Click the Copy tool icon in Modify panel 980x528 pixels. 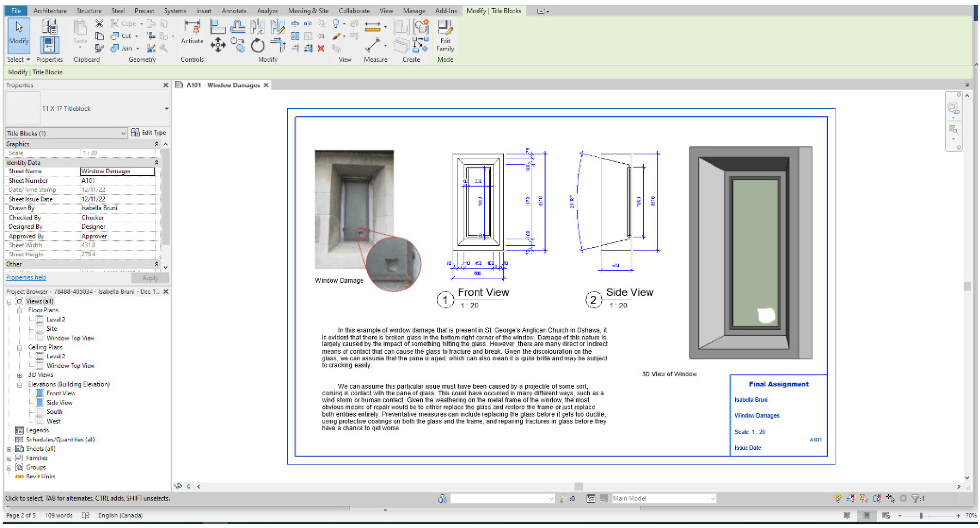coord(237,45)
